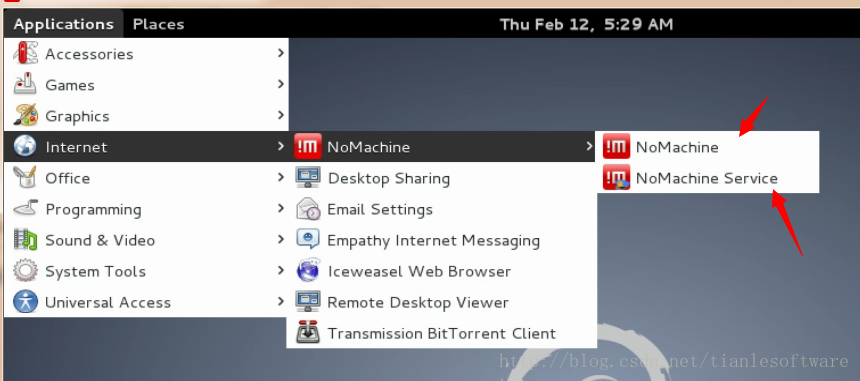860x381 pixels.
Task: Open the Places menu
Action: click(x=159, y=24)
